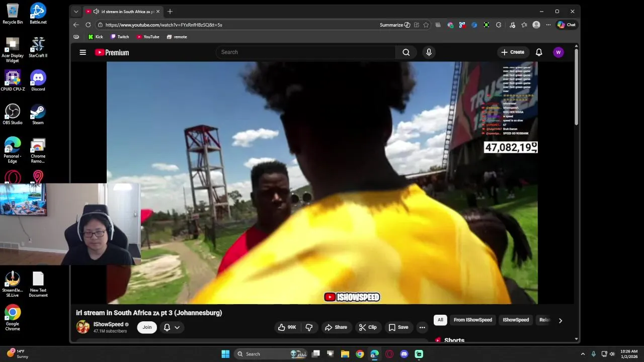Click the YouTube search magnifier button
Image resolution: width=644 pixels, height=362 pixels.
pyautogui.click(x=406, y=52)
